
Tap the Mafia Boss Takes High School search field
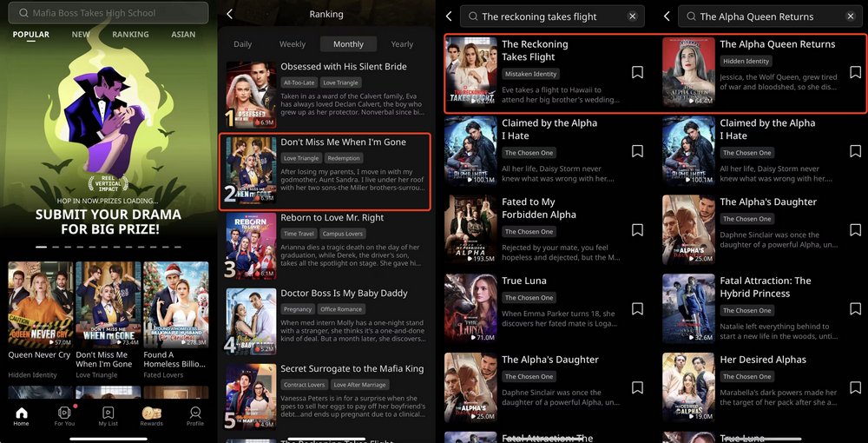pos(108,13)
